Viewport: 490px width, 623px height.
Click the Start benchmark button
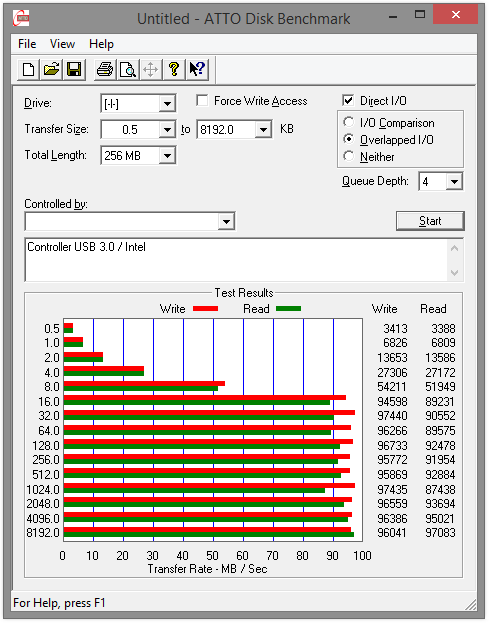[x=430, y=221]
